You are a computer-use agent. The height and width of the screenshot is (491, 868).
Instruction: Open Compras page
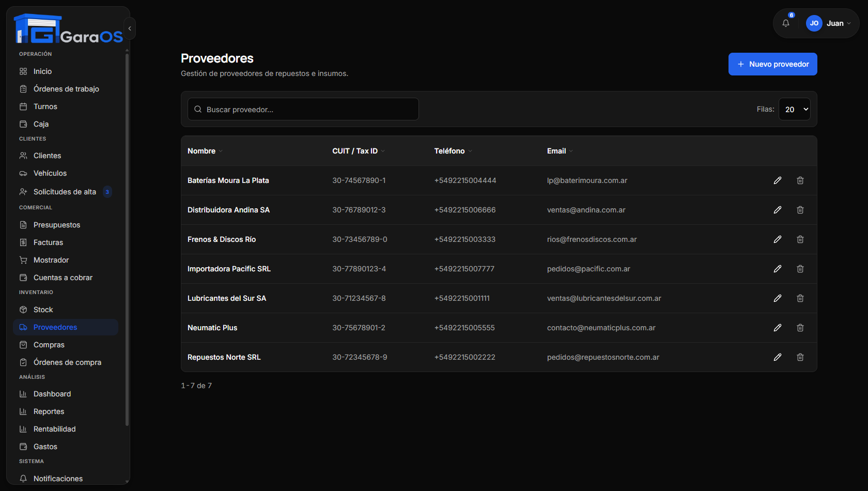tap(66, 345)
